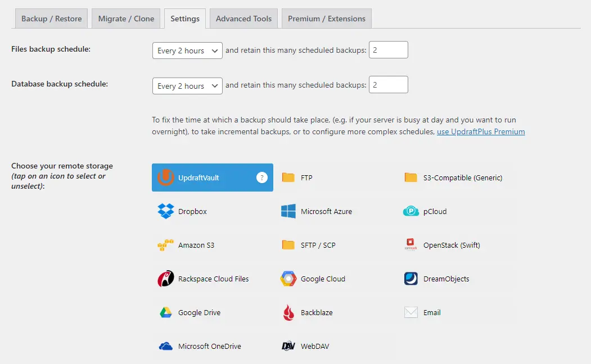591x364 pixels.
Task: Open the Premium / Extensions tab
Action: point(326,19)
